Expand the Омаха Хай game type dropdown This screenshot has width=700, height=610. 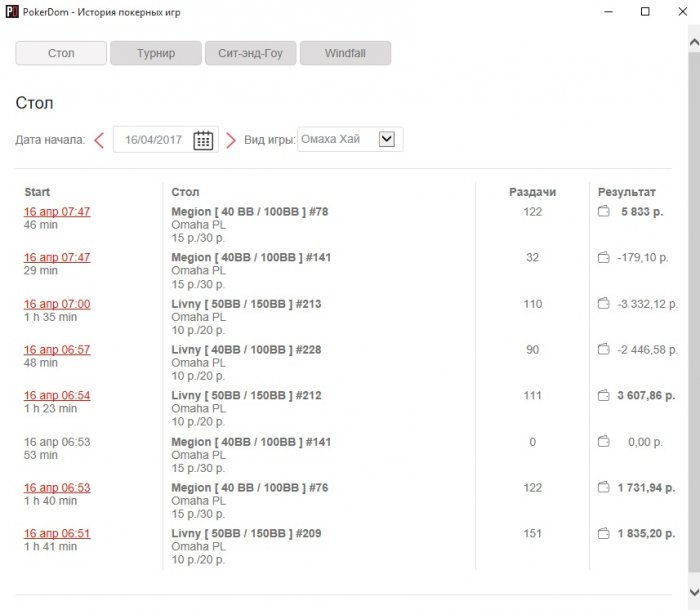point(387,140)
